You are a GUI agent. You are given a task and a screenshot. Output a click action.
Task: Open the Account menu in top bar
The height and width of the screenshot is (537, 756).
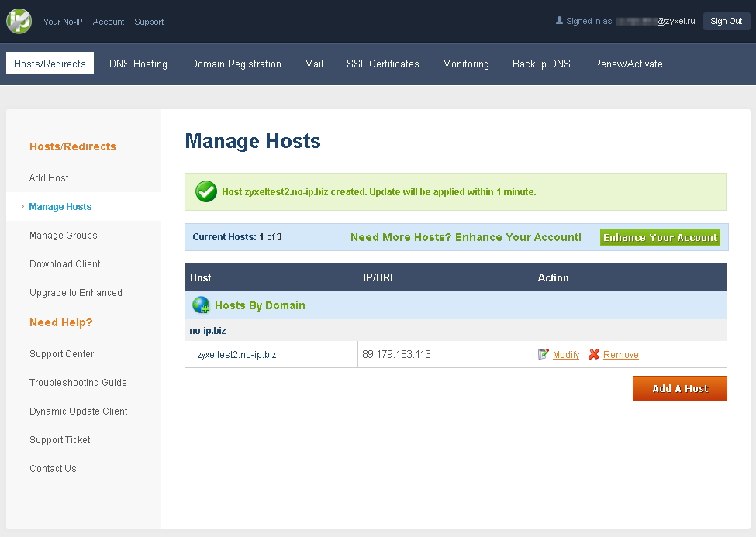point(109,22)
